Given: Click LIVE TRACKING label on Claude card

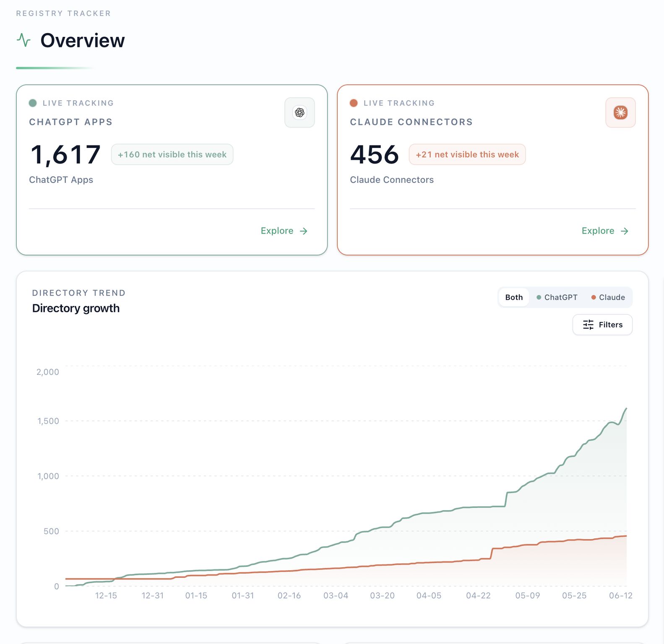Looking at the screenshot, I should pyautogui.click(x=399, y=103).
